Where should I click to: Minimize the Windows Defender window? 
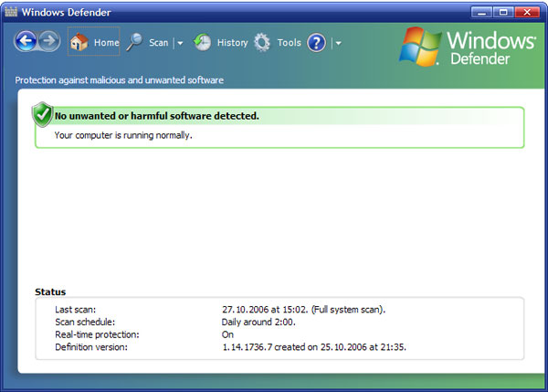481,12
